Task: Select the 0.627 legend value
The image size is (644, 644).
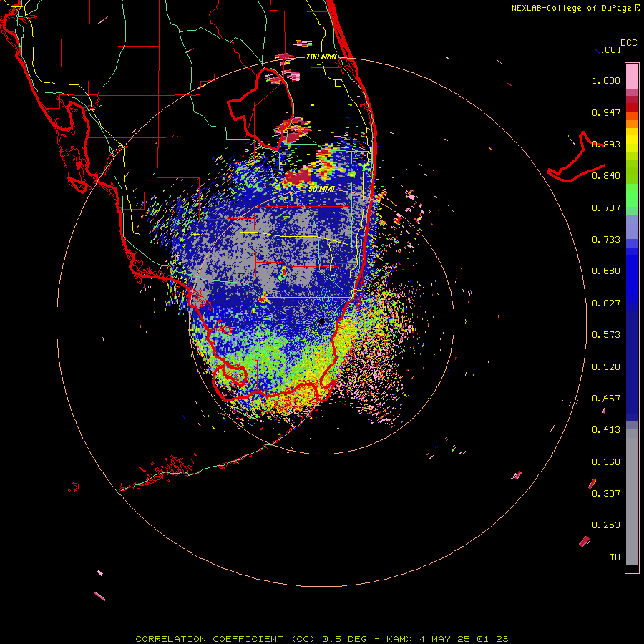Action: [606, 303]
